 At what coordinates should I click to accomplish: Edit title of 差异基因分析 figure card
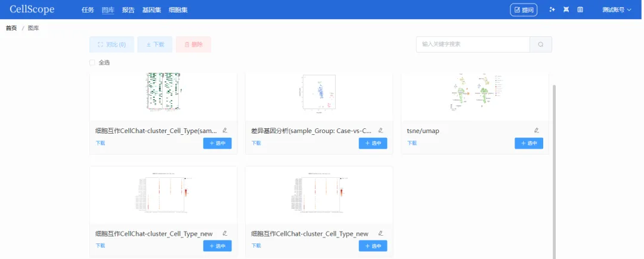pos(380,130)
